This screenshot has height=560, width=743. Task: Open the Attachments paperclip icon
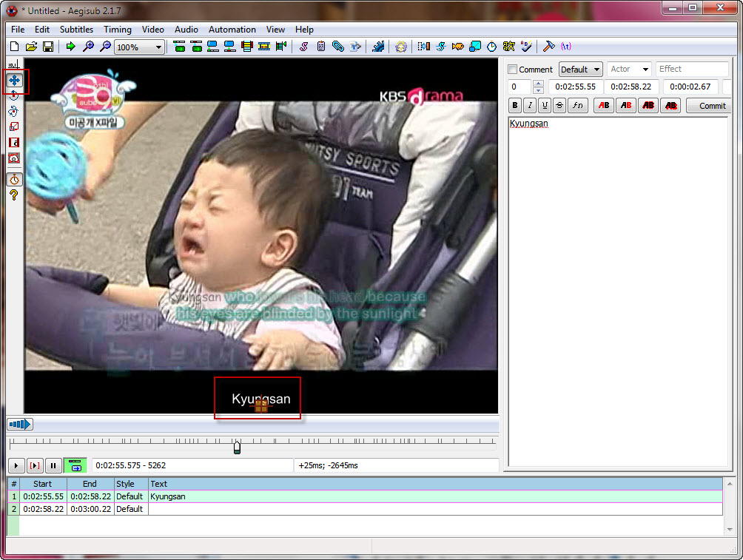point(338,47)
